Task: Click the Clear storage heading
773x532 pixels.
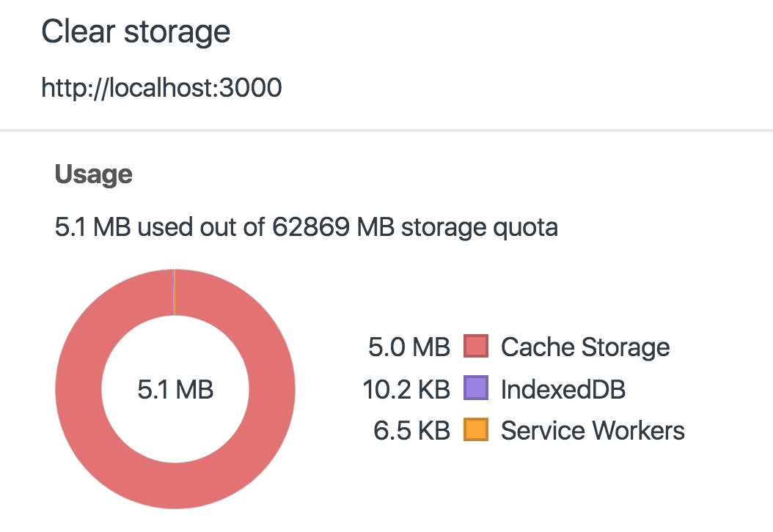Action: pyautogui.click(x=136, y=32)
